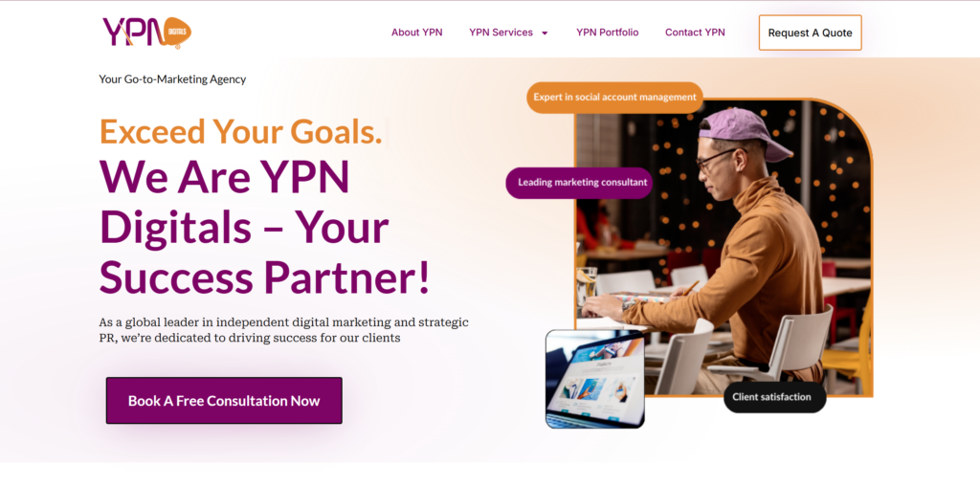This screenshot has height=487, width=980.
Task: Go to YPN Portfolio
Action: pyautogui.click(x=608, y=33)
